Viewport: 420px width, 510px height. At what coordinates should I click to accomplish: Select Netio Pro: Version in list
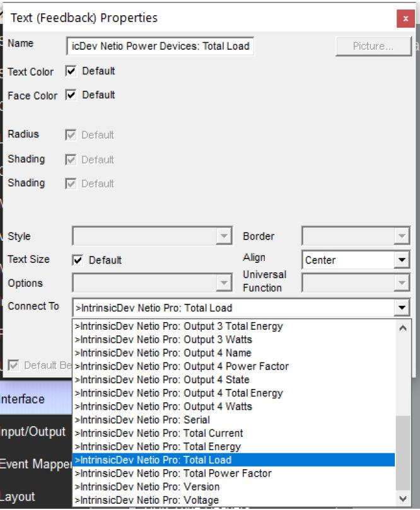coord(233,487)
